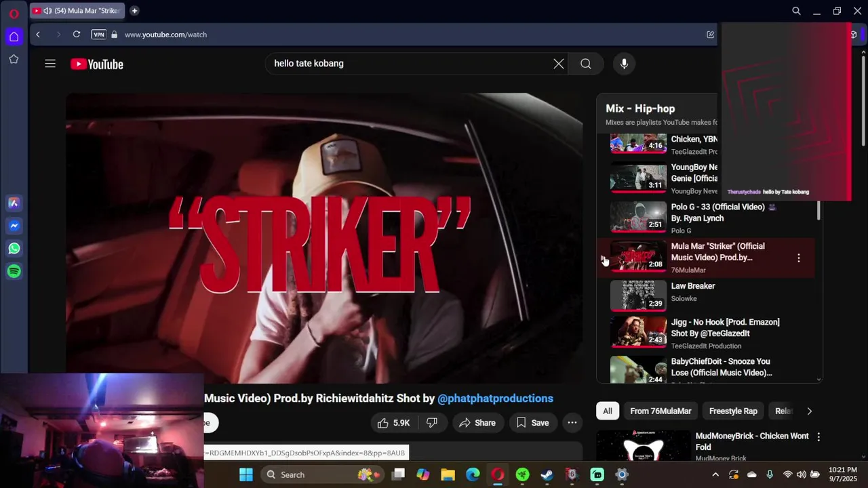Go to Opera start page home icon
Viewport: 868px width, 488px height.
tap(14, 37)
